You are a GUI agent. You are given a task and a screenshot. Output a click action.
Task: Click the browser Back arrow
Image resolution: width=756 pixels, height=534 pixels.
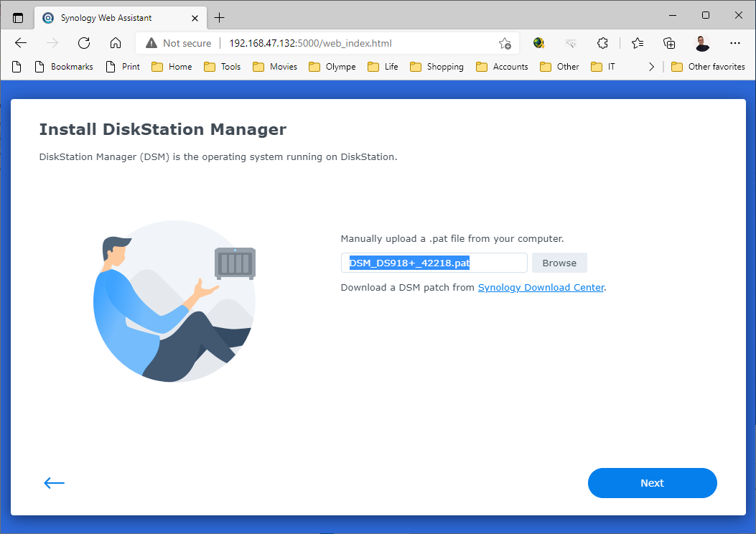point(21,43)
